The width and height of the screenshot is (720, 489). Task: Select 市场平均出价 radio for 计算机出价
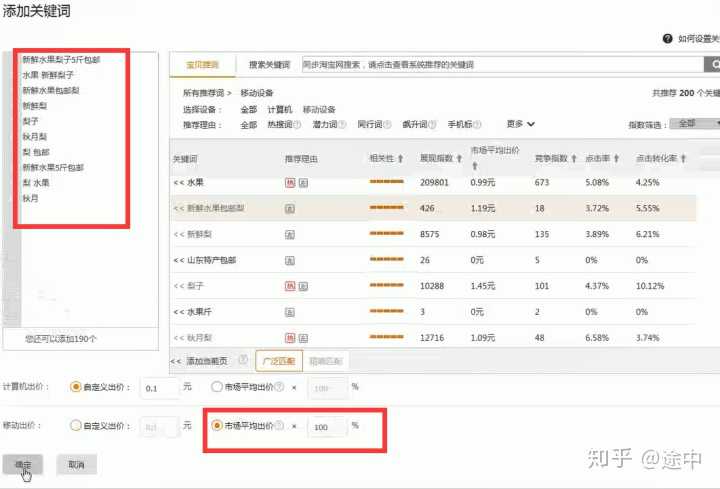coord(217,387)
